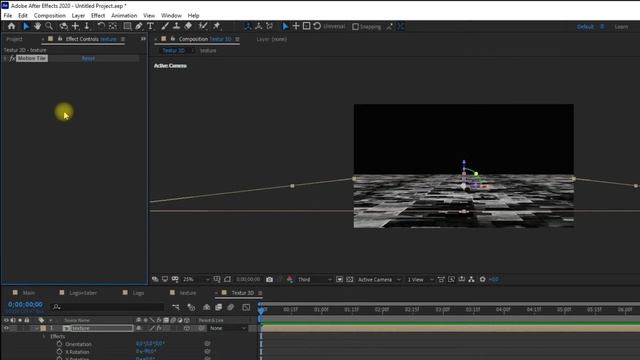Viewport: 640px width, 360px height.
Task: Toggle X Rotation stopwatch
Action: [60, 351]
